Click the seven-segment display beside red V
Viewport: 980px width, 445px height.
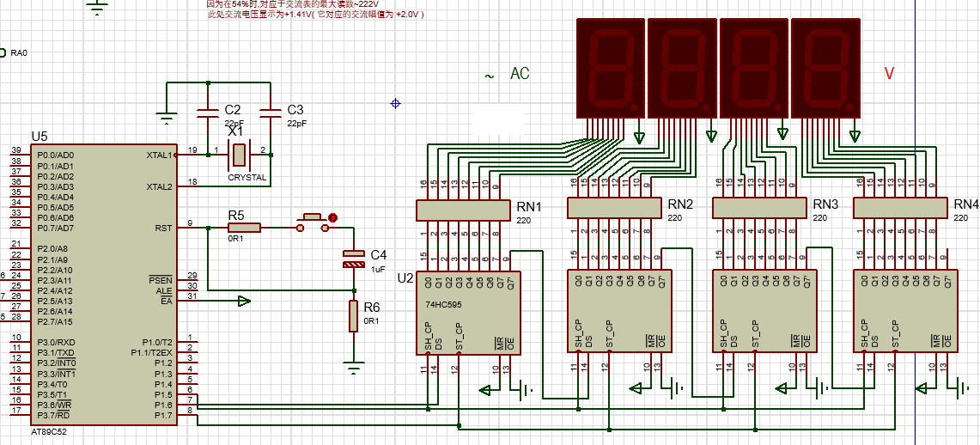(x=825, y=70)
